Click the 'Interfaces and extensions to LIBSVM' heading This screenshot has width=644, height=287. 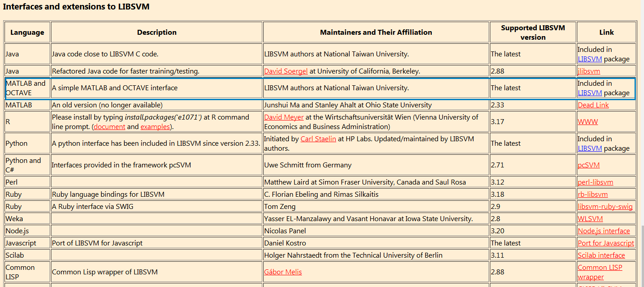coord(76,7)
